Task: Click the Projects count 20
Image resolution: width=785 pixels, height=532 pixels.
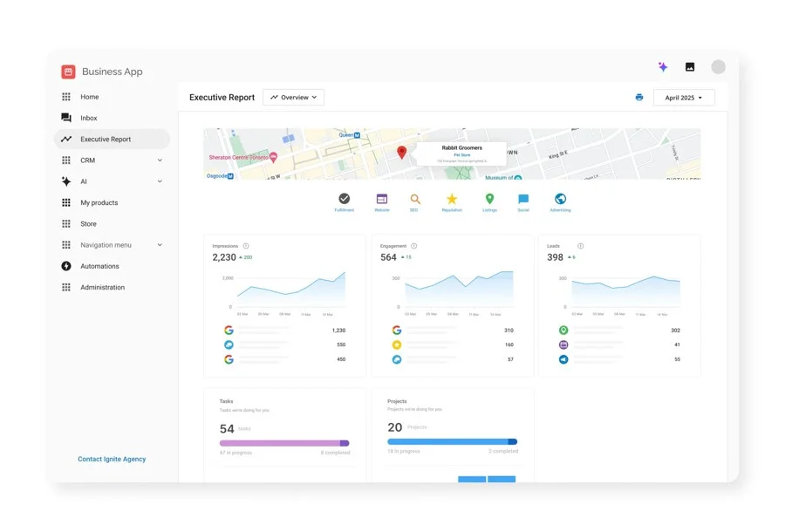Action: [394, 427]
